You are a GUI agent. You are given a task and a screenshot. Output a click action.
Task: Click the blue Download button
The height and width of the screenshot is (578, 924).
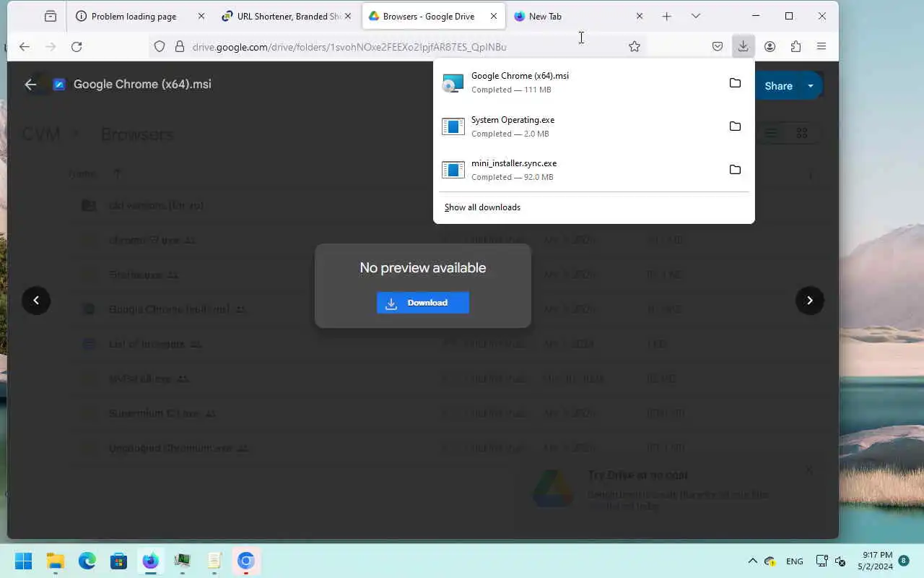pos(423,303)
